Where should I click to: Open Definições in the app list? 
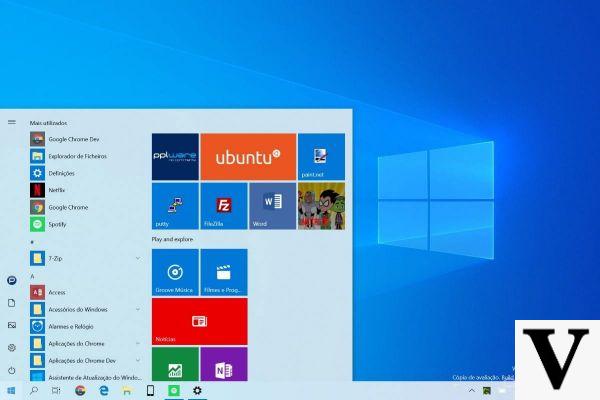(85, 173)
